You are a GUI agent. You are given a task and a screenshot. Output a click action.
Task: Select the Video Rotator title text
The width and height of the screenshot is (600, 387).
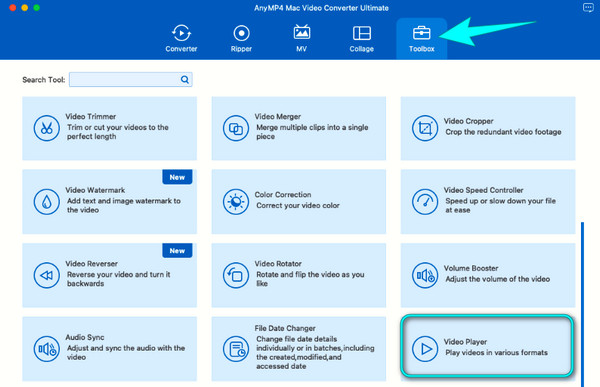point(278,264)
